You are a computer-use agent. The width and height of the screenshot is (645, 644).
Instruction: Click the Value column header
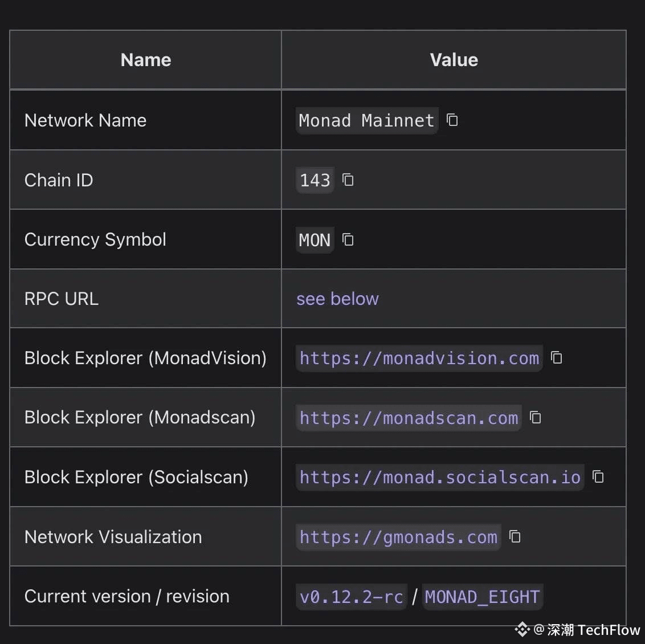[x=454, y=60]
